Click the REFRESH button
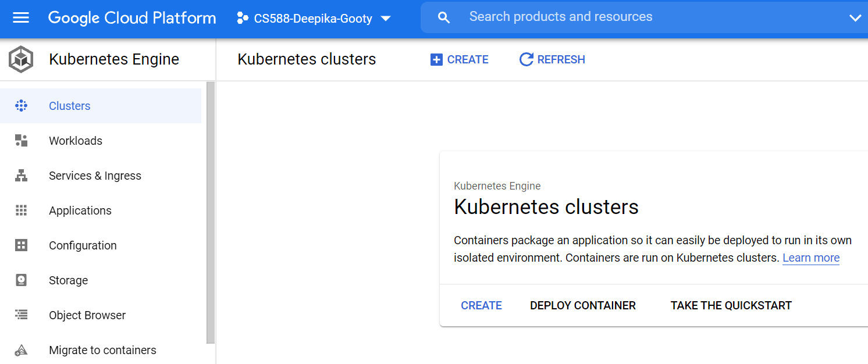Screen dimensions: 868x364 pyautogui.click(x=552, y=59)
